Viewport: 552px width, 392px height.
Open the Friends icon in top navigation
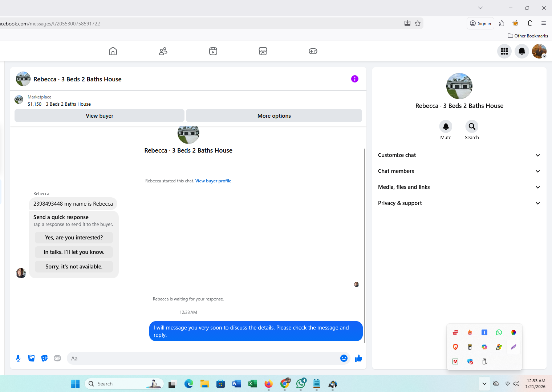tap(163, 51)
